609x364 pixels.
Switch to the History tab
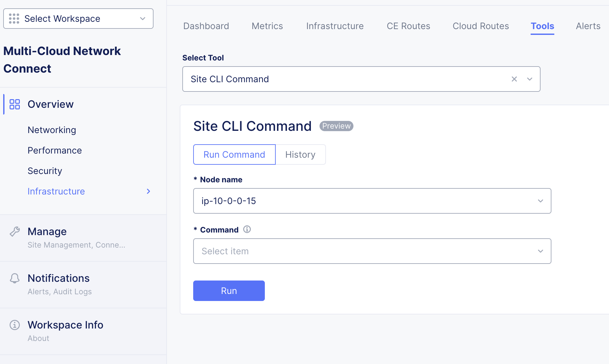300,154
